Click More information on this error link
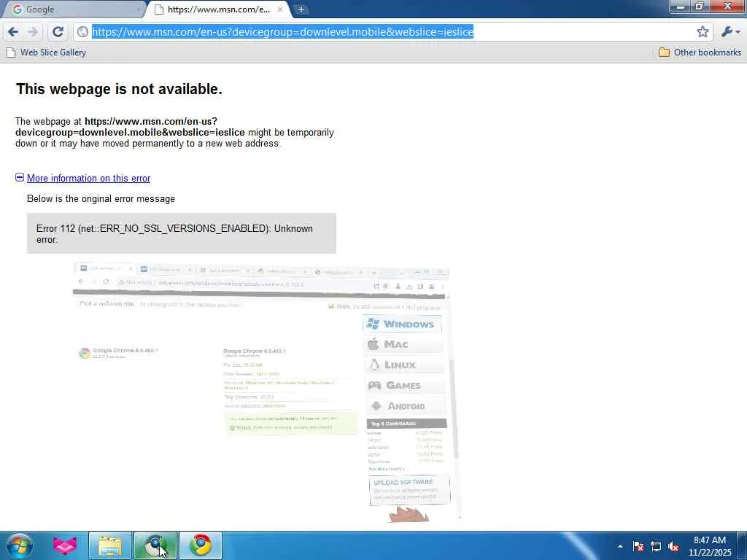The height and width of the screenshot is (560, 747). point(88,178)
